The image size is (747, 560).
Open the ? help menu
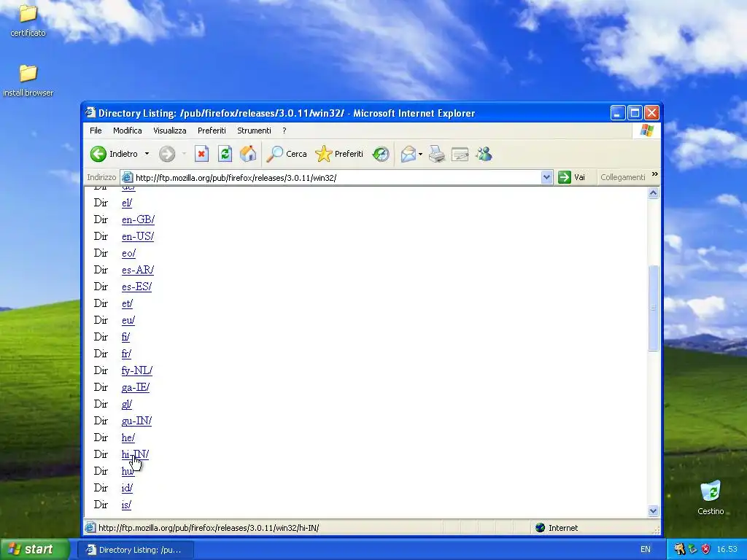(285, 131)
